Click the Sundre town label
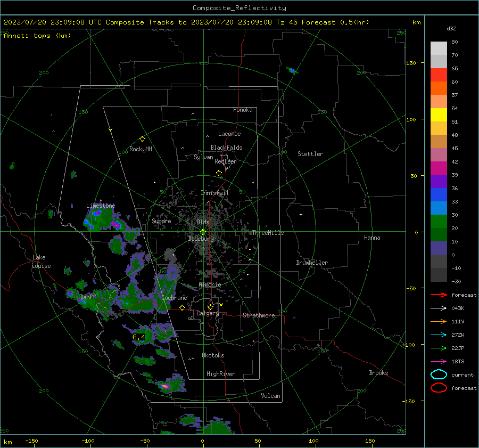The width and height of the screenshot is (479, 448). [x=161, y=221]
